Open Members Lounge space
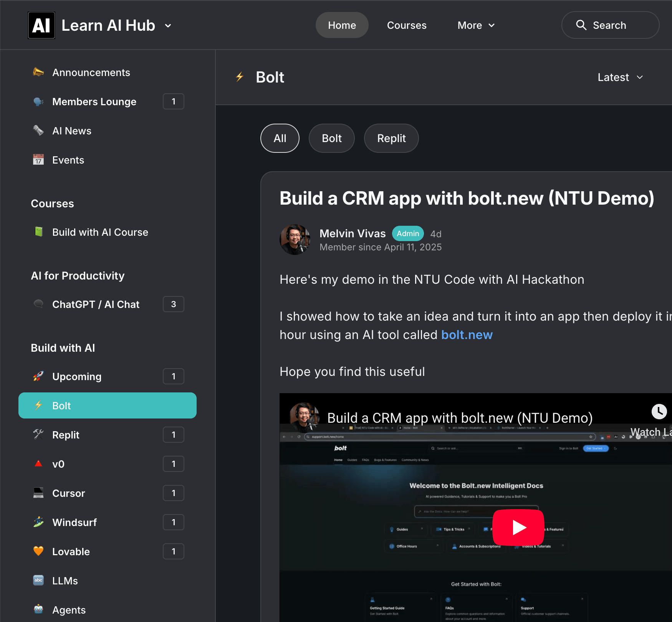The image size is (672, 622). click(x=108, y=101)
